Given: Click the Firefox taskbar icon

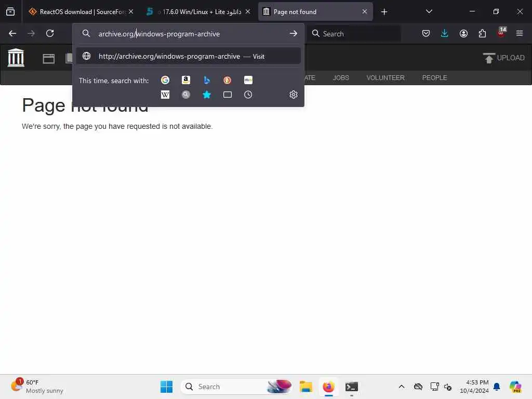Looking at the screenshot, I should click(328, 387).
